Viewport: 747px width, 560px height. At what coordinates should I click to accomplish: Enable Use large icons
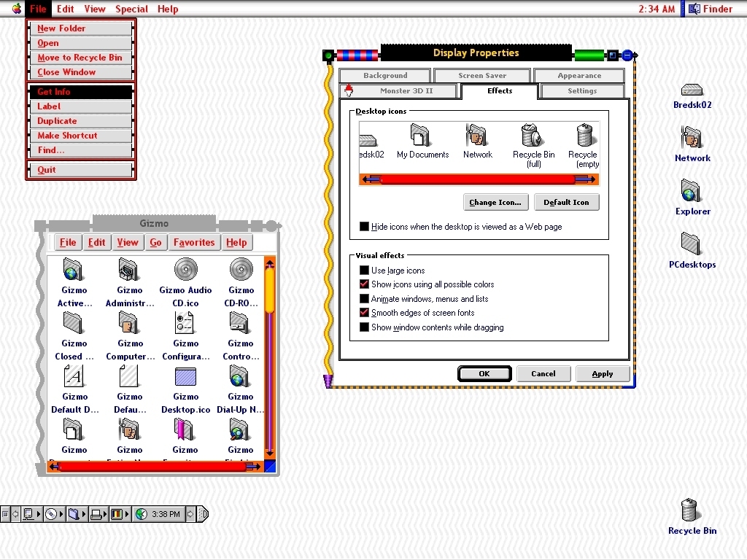tap(363, 270)
